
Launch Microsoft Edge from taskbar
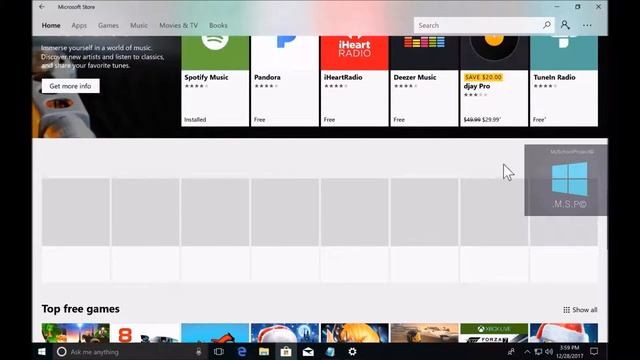(x=242, y=351)
